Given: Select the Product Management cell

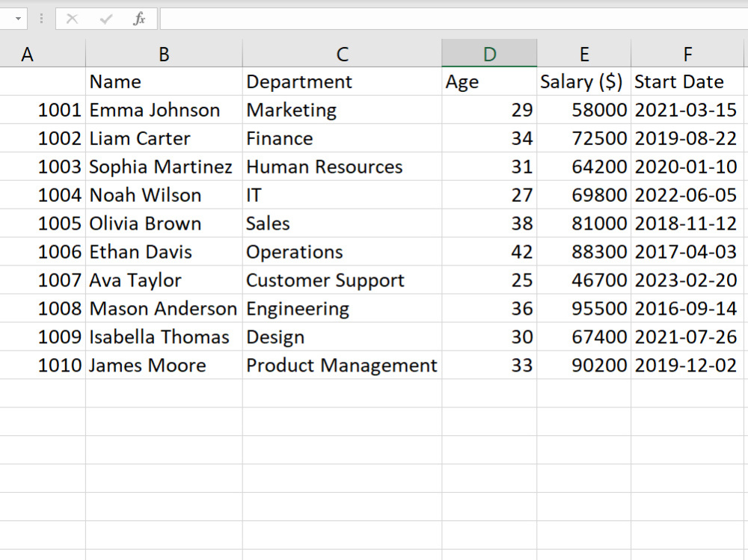Looking at the screenshot, I should tap(342, 365).
